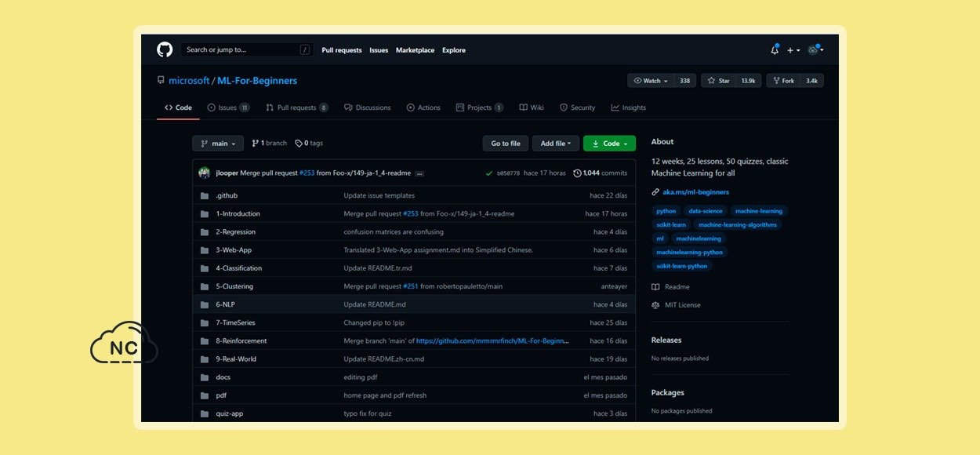The height and width of the screenshot is (455, 980).
Task: Open the notifications bell icon
Action: coord(775,49)
